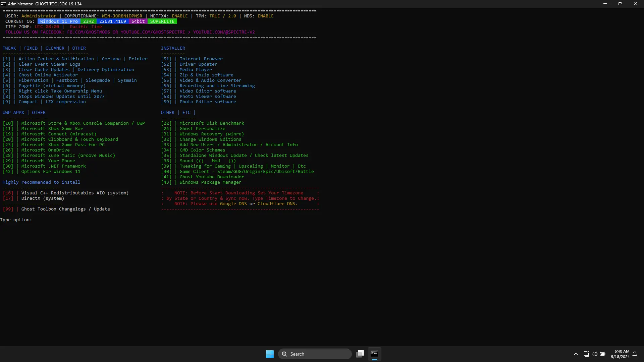Click the terminal icon in the taskbar
Image resolution: width=644 pixels, height=362 pixels.
click(374, 354)
